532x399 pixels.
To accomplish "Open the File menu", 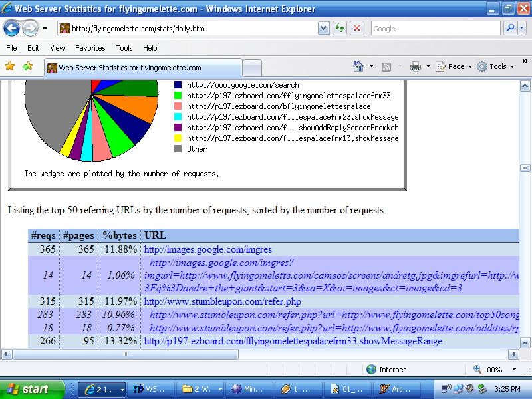I will (11, 48).
